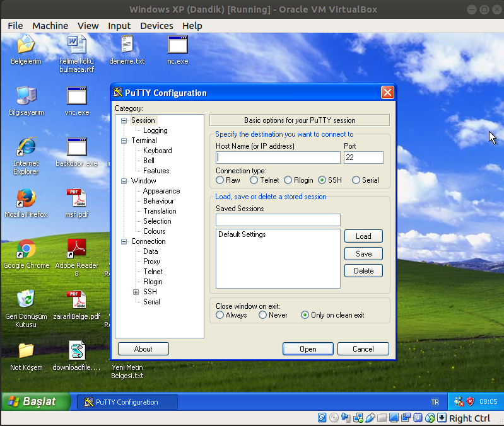504x426 pixels.
Task: Select Not Köşem folder icon
Action: coord(26,350)
